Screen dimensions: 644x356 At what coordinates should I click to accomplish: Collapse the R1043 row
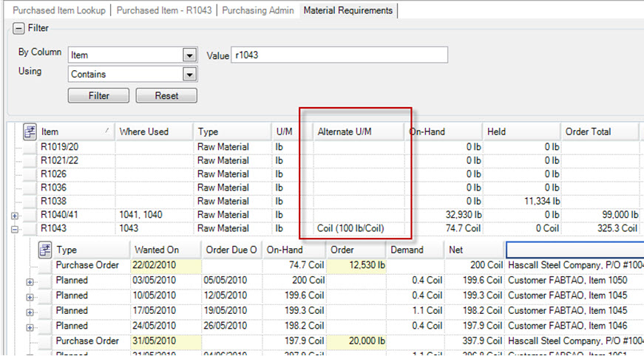(15, 228)
